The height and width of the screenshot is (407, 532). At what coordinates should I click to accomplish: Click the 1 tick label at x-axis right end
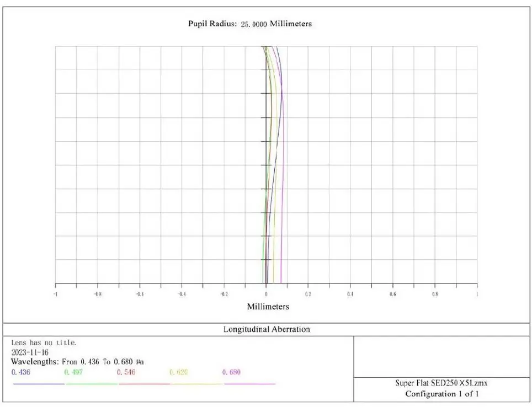[477, 294]
